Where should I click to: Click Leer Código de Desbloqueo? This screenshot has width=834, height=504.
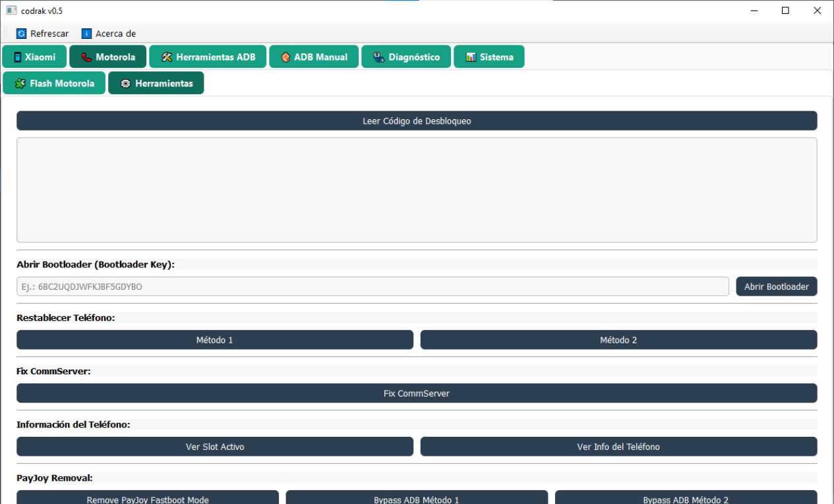click(416, 121)
